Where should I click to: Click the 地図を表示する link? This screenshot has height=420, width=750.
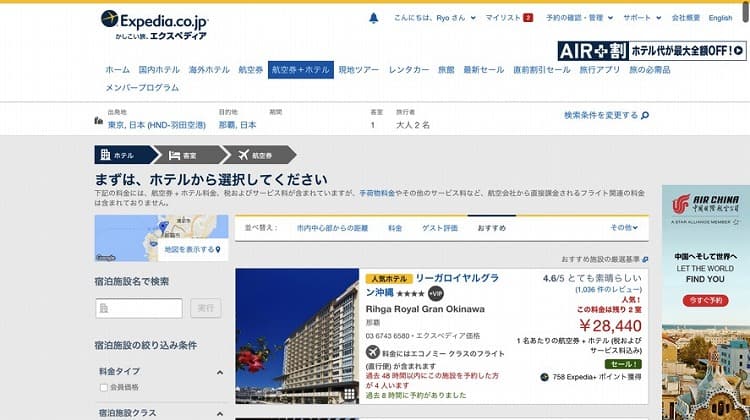point(189,250)
